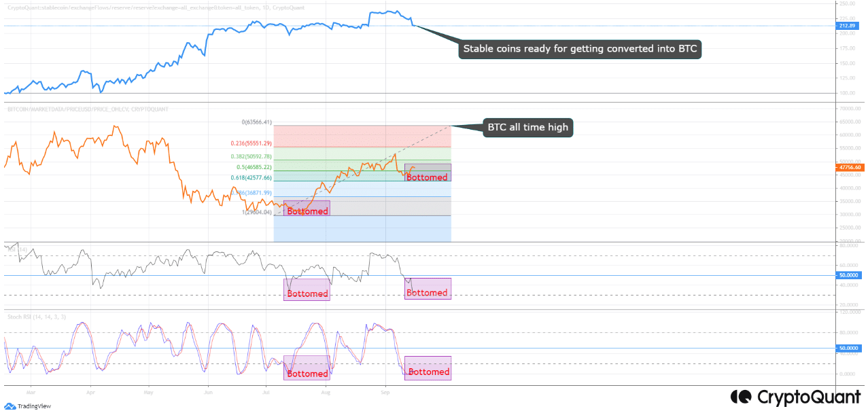Click the blue 212.89 price tag
868x411 pixels.
pos(846,26)
